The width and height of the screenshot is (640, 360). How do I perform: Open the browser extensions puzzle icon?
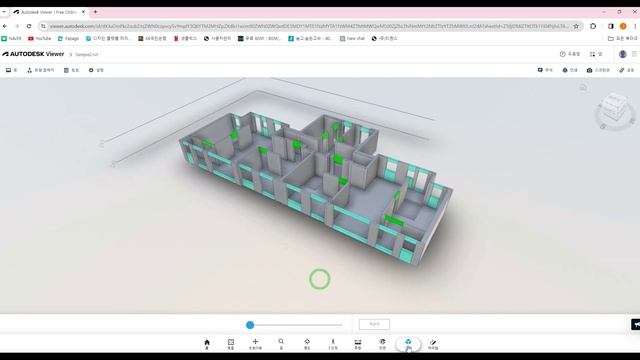(593, 26)
